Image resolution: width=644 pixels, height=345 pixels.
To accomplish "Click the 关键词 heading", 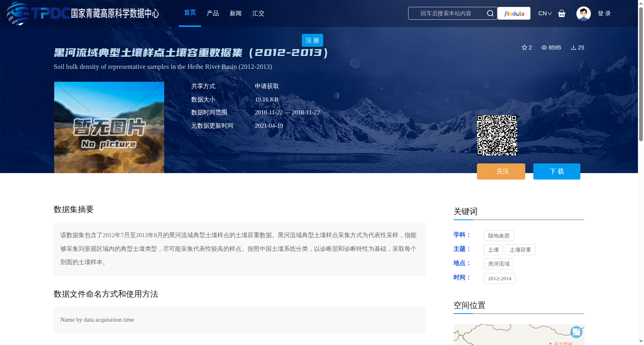I will (465, 211).
